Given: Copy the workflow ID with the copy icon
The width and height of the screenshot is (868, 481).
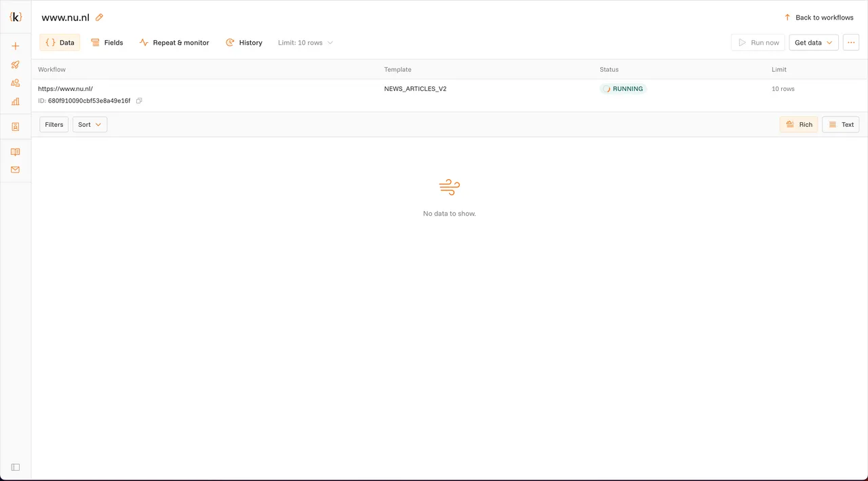Looking at the screenshot, I should coord(139,101).
